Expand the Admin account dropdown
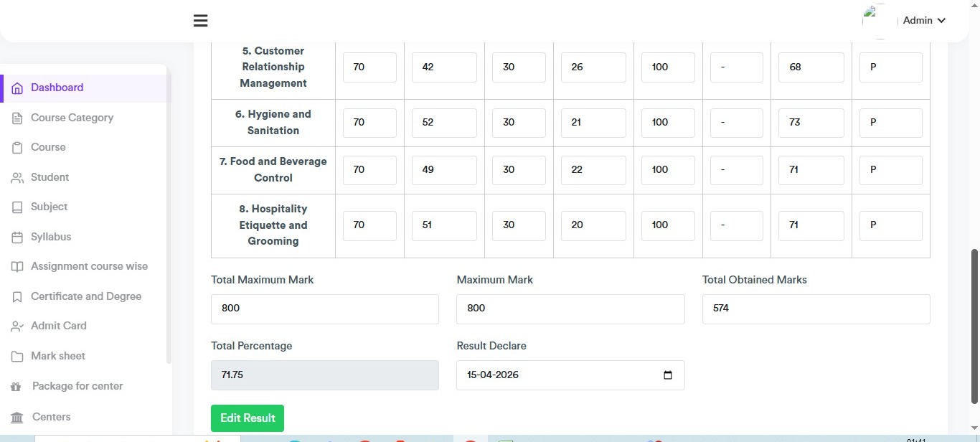Screen dimensions: 980x442 pos(924,21)
